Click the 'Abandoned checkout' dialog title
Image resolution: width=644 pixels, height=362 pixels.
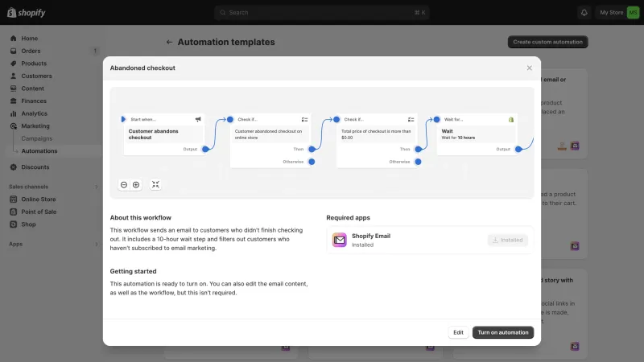[142, 68]
